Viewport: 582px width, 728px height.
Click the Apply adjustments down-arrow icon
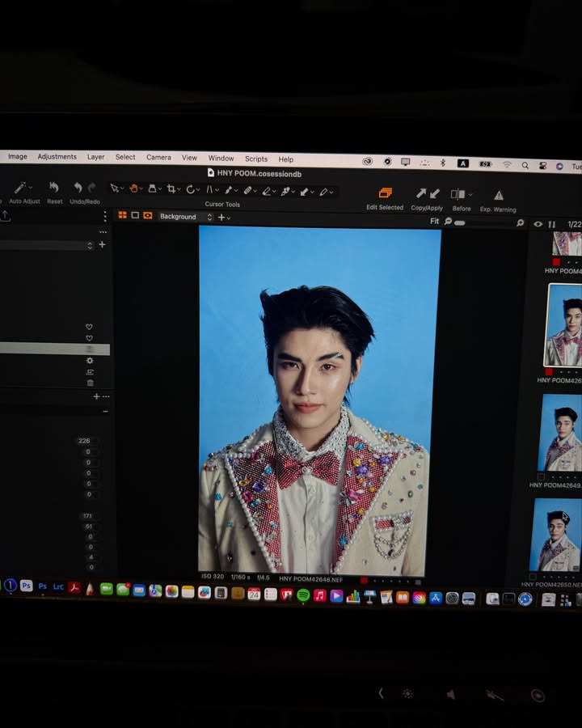point(435,193)
